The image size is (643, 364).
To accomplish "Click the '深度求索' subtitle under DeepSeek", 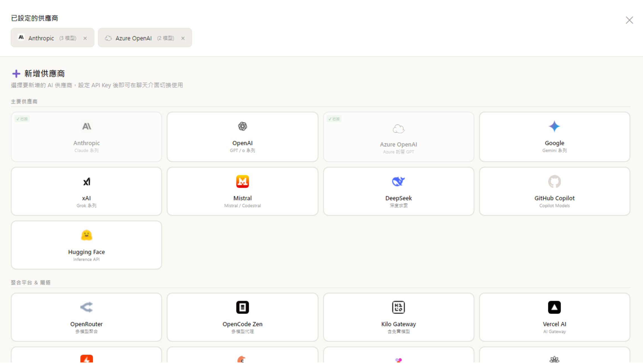I will click(x=398, y=205).
